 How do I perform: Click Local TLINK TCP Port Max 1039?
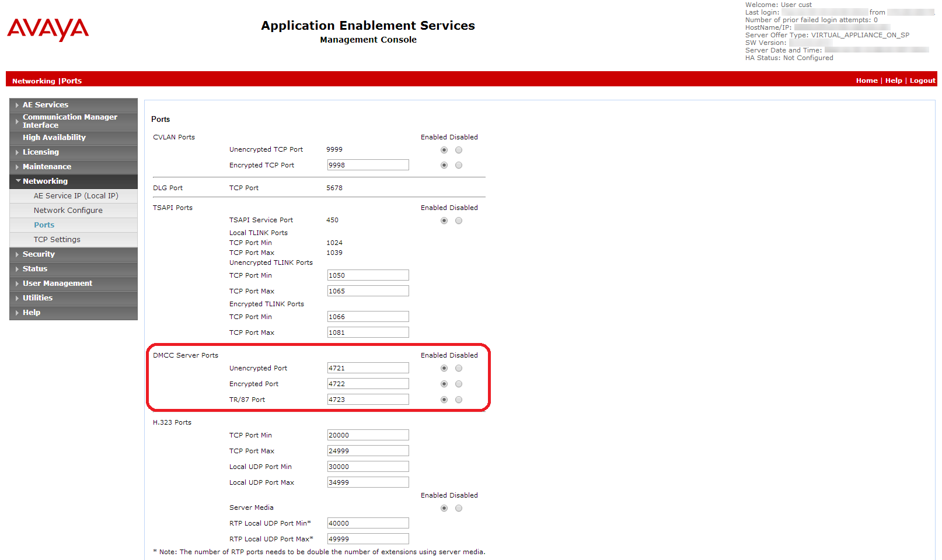334,253
